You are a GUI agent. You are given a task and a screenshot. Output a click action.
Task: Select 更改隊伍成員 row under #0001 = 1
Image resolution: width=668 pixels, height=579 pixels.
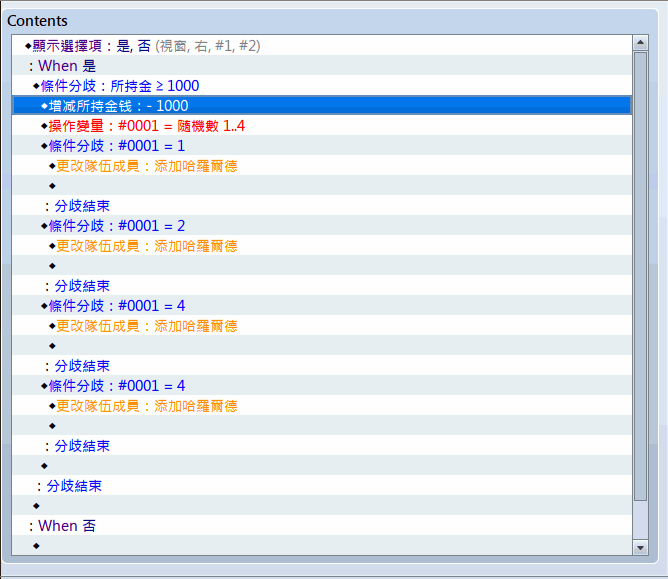point(322,166)
